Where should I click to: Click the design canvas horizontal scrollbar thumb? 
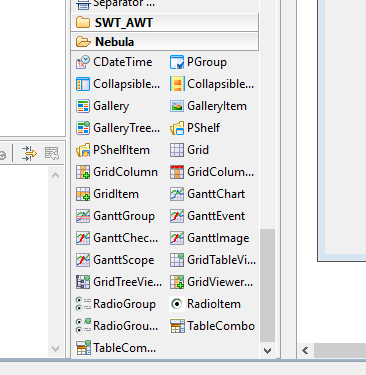(340, 351)
